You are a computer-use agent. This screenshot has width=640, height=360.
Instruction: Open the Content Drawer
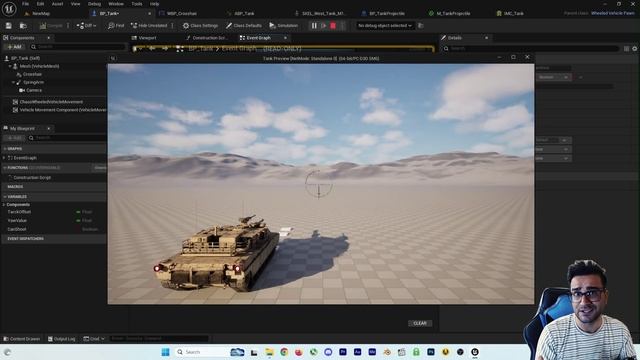(x=22, y=339)
